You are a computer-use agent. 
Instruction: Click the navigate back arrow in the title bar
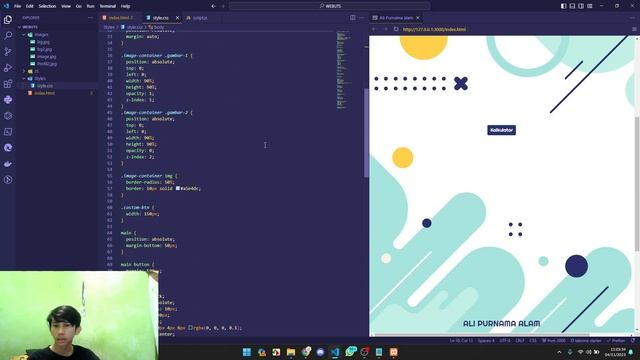[x=213, y=6]
